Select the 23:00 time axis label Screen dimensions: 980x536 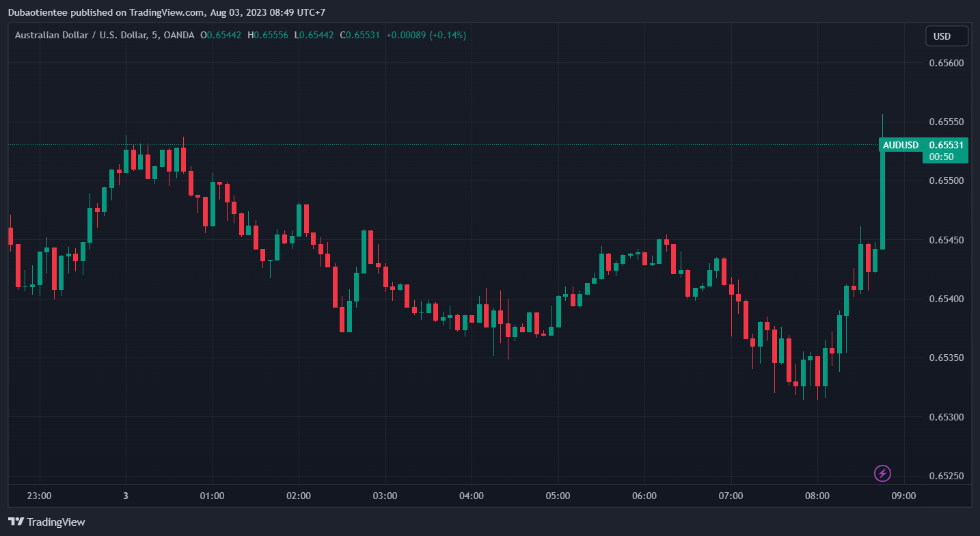(39, 496)
